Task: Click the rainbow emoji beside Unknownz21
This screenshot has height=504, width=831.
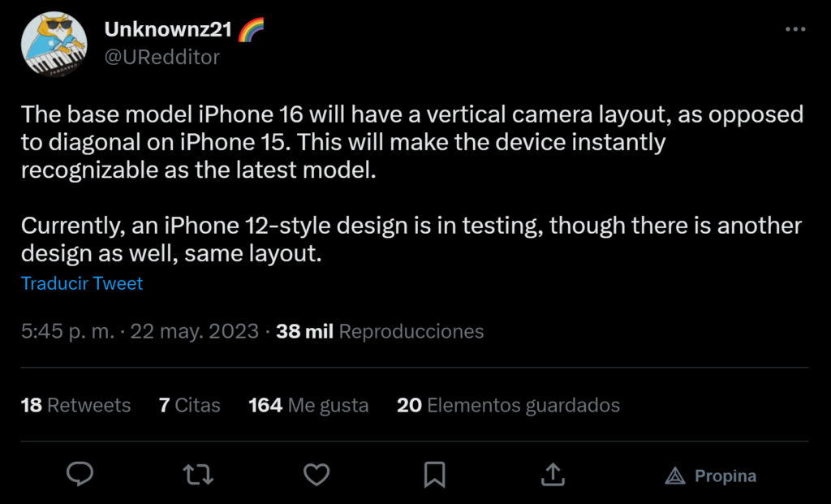Action: (251, 29)
